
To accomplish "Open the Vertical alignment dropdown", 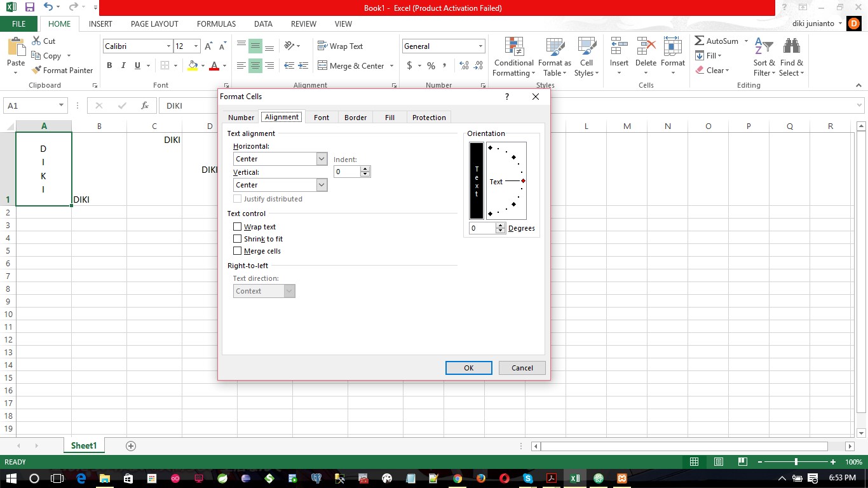I will [x=322, y=184].
